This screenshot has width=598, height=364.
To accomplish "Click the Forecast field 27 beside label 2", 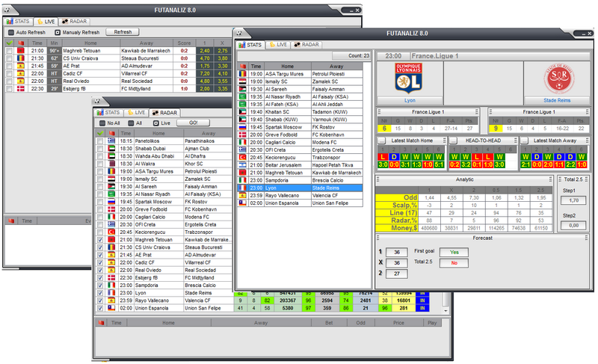I will (x=397, y=274).
